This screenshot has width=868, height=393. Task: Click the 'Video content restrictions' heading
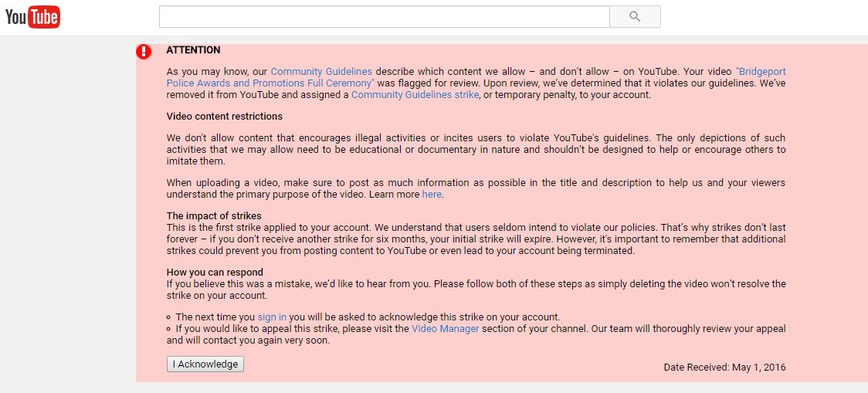[224, 117]
